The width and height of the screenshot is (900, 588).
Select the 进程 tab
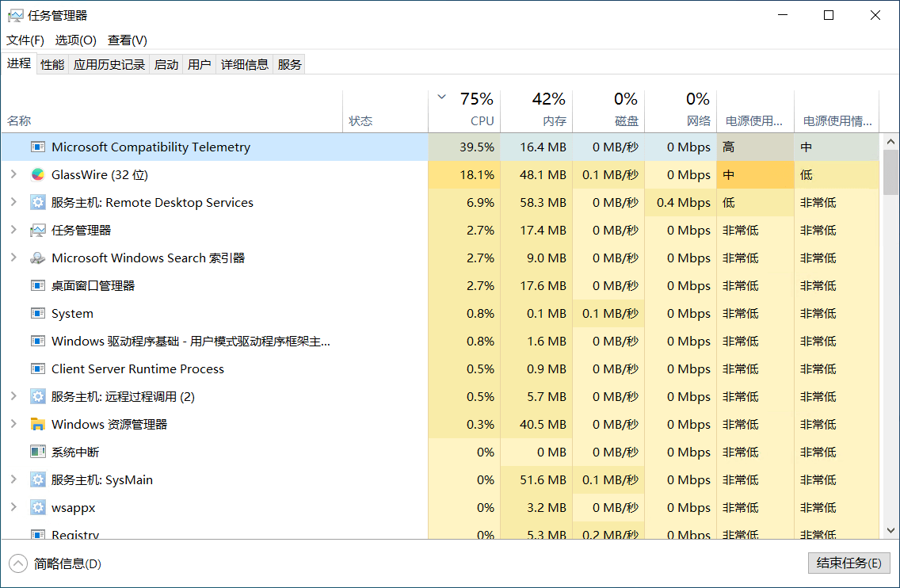19,63
